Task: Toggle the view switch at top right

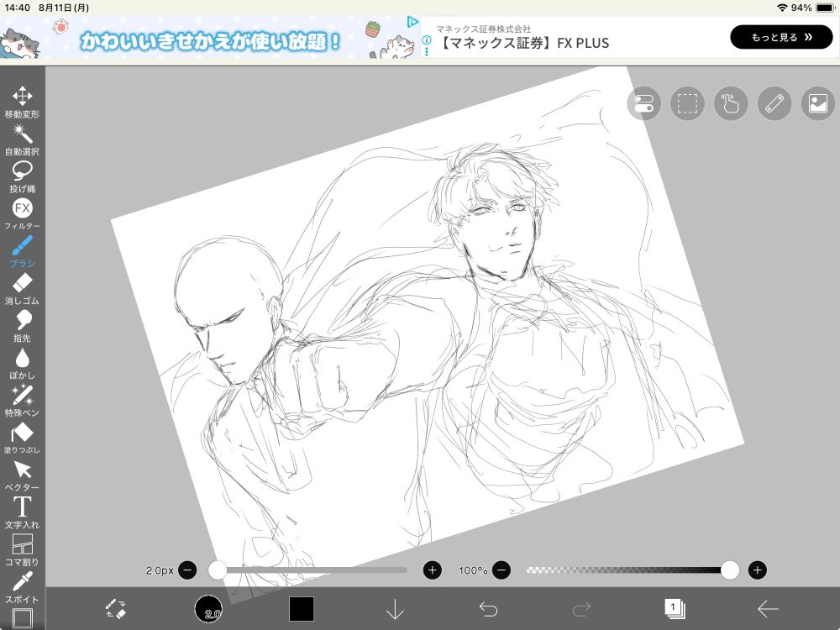Action: pos(643,103)
